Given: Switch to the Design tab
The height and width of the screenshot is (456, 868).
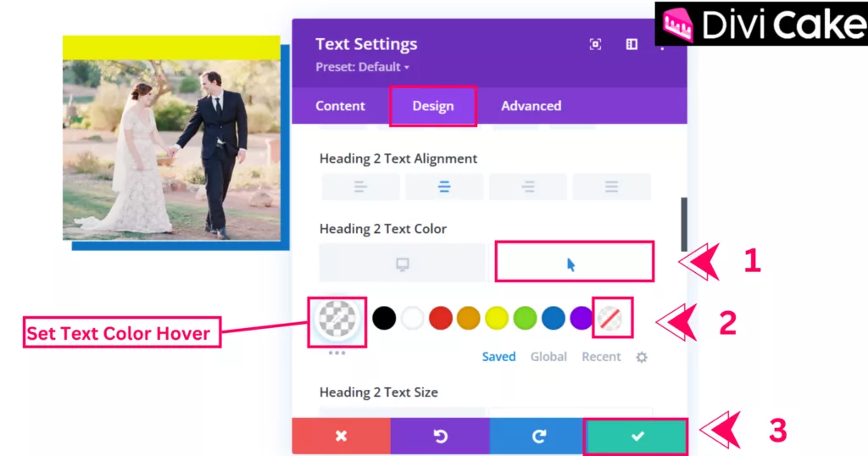Looking at the screenshot, I should 433,106.
